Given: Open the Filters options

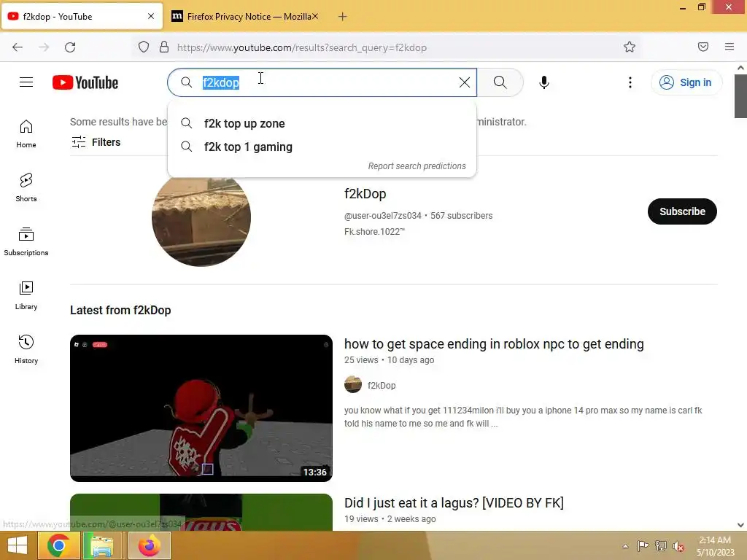Looking at the screenshot, I should [x=96, y=142].
